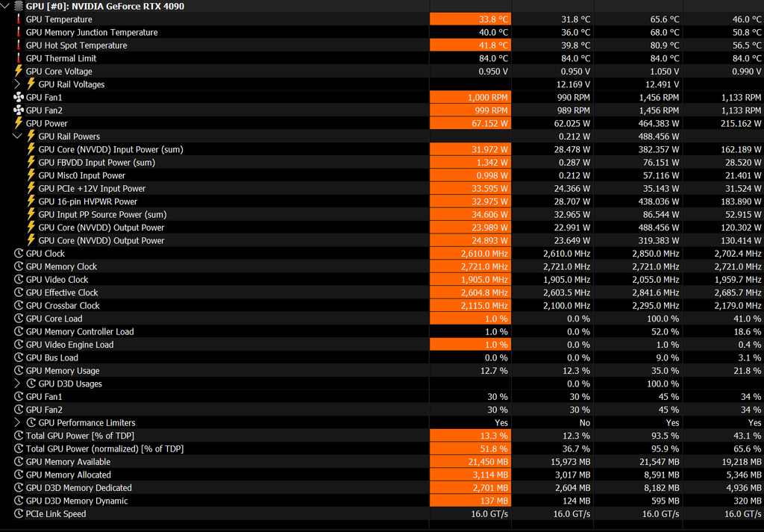
Task: Click the 23.989 W NVVDD Output Power value
Action: tap(470, 228)
